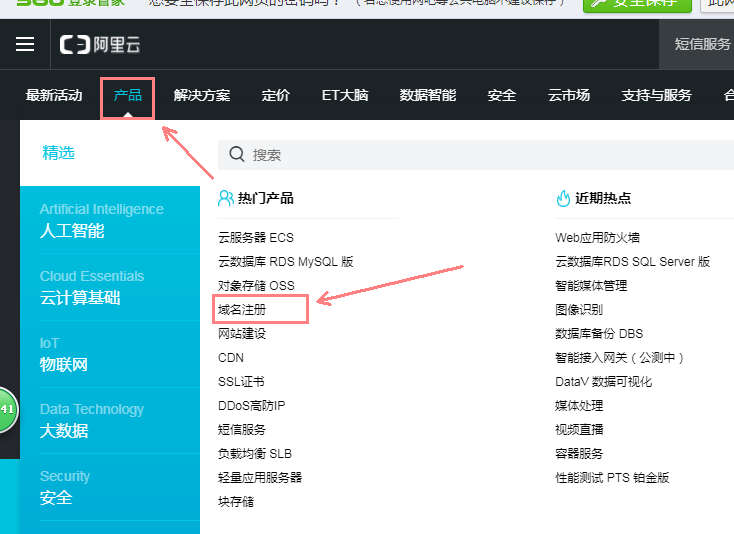Open 智能接入网关（公测中）link
The width and height of the screenshot is (734, 534).
click(619, 358)
